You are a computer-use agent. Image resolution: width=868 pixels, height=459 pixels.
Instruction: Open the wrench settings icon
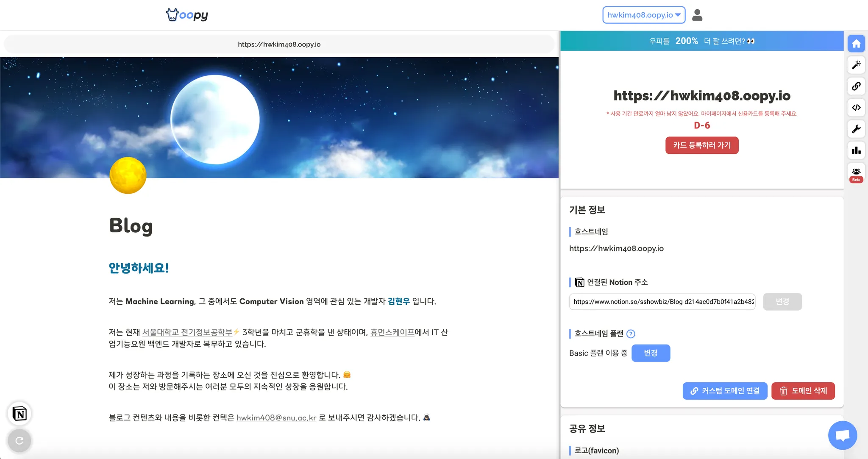pos(856,129)
